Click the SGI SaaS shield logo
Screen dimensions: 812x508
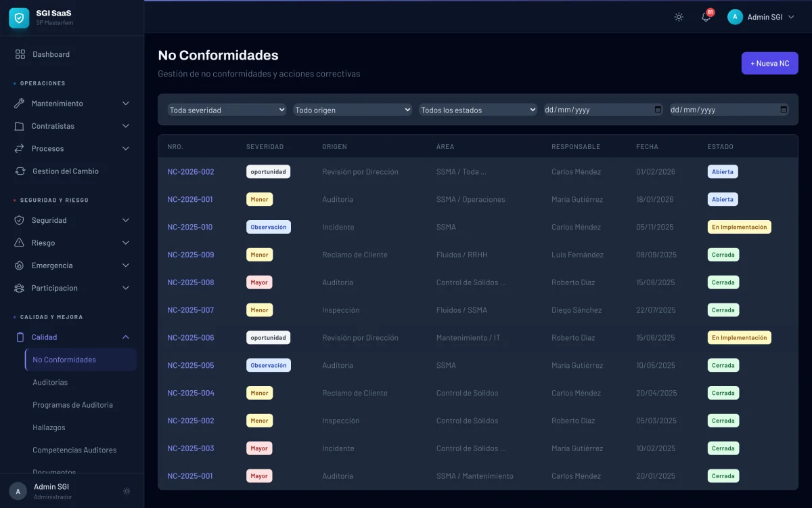pos(19,18)
